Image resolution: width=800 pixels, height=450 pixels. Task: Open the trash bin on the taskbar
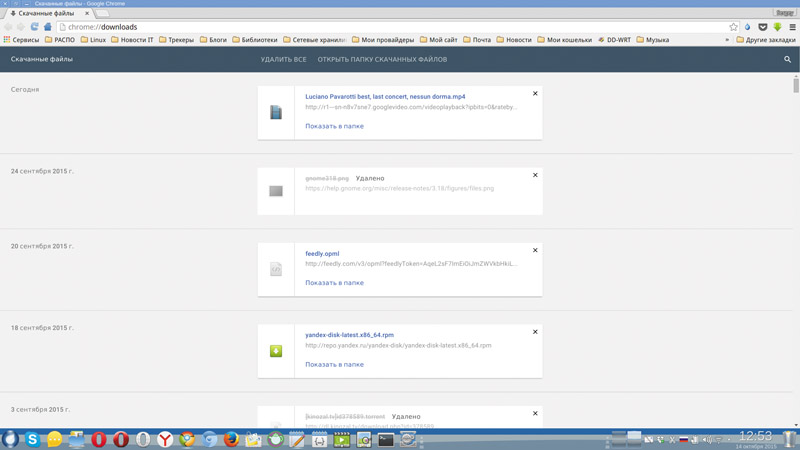[789, 439]
